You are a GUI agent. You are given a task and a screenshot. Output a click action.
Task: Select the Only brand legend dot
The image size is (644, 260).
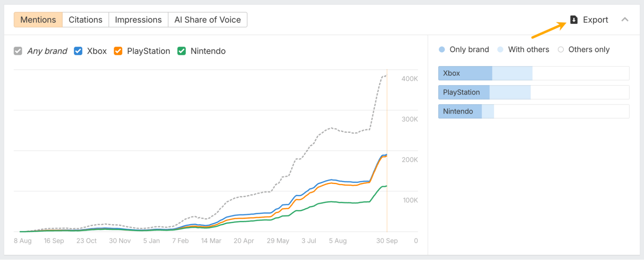(442, 50)
